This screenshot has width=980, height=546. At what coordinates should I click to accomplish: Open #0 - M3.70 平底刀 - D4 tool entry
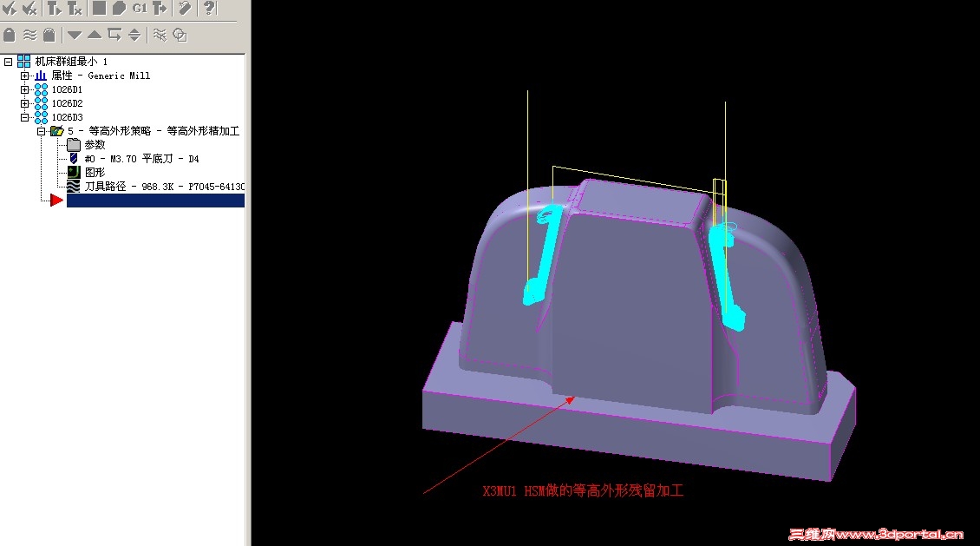142,159
